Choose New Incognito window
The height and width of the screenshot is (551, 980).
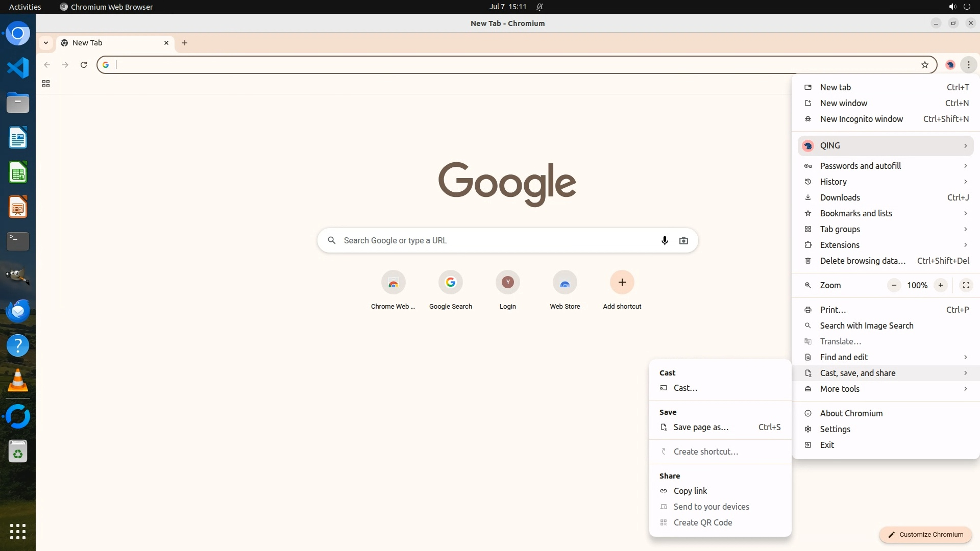(x=862, y=119)
